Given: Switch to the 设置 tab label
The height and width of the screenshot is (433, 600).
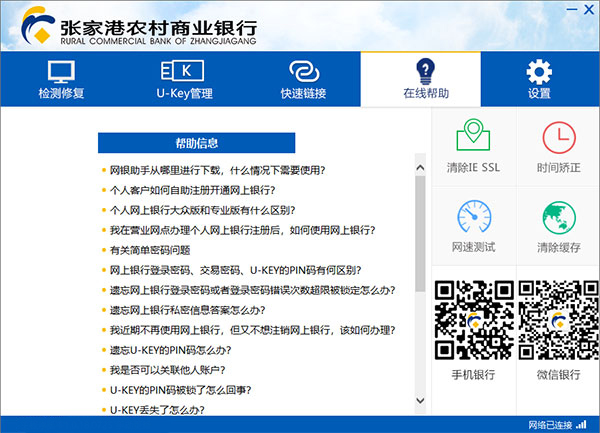Looking at the screenshot, I should (539, 93).
